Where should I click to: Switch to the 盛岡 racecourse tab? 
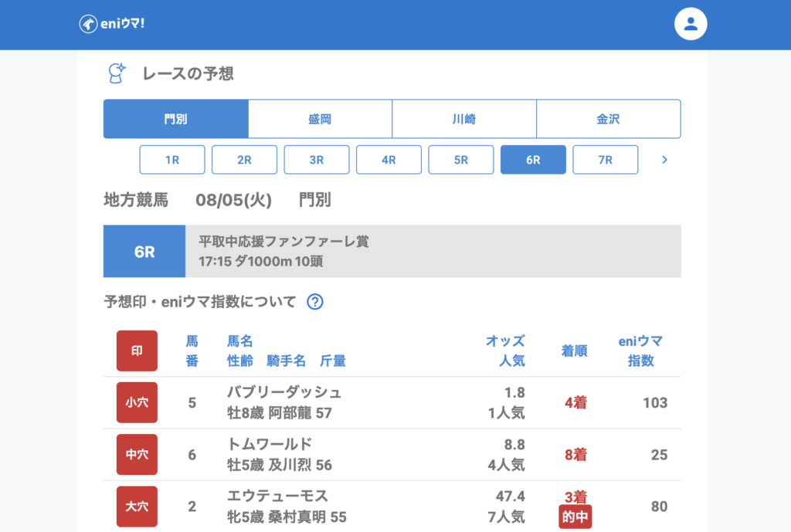320,119
